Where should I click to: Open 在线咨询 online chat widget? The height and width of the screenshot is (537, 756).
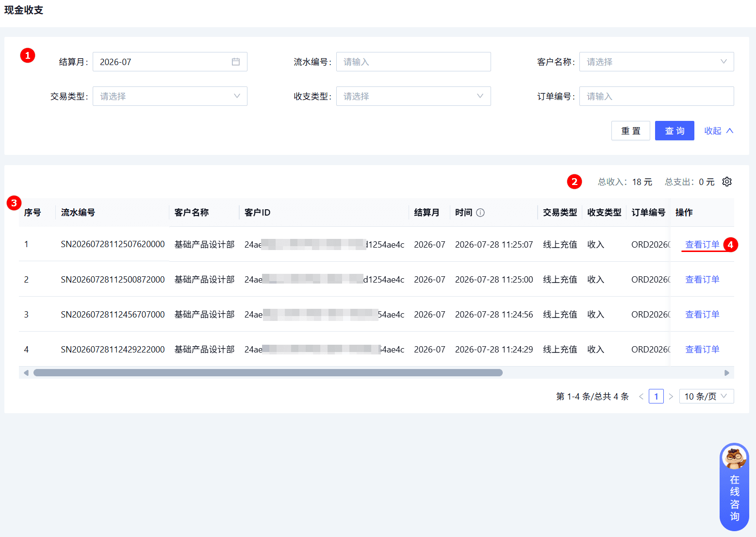point(734,487)
